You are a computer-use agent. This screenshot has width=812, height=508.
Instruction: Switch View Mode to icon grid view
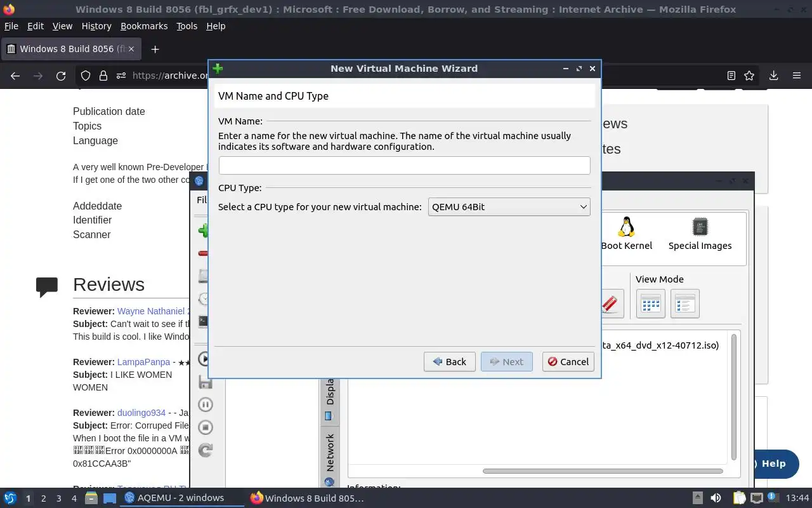tap(651, 304)
